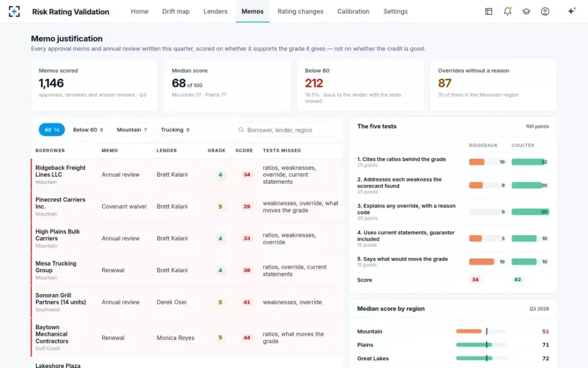Click the Plains region median score bar
The height and width of the screenshot is (368, 588).
(x=481, y=345)
